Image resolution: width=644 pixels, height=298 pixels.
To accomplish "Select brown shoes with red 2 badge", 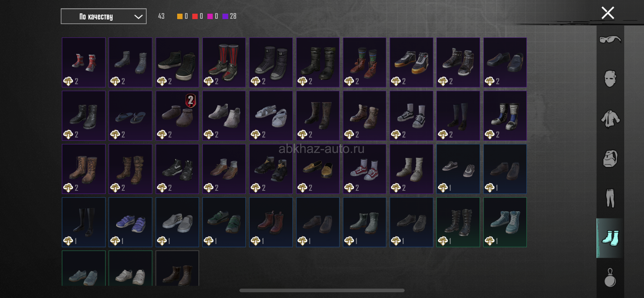I will (x=177, y=116).
